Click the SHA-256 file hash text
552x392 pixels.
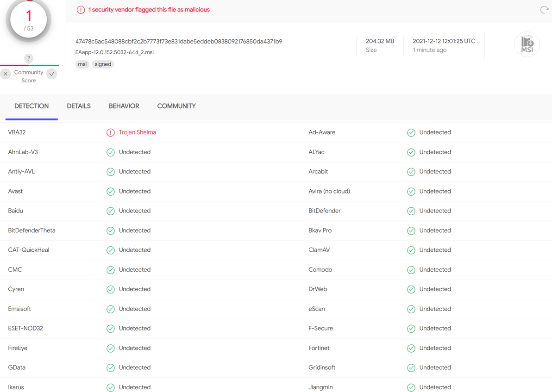point(179,41)
